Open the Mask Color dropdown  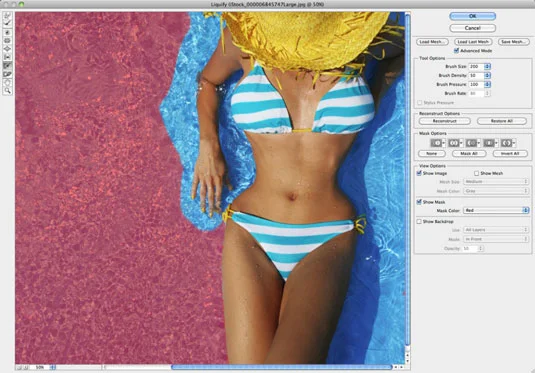tap(496, 210)
